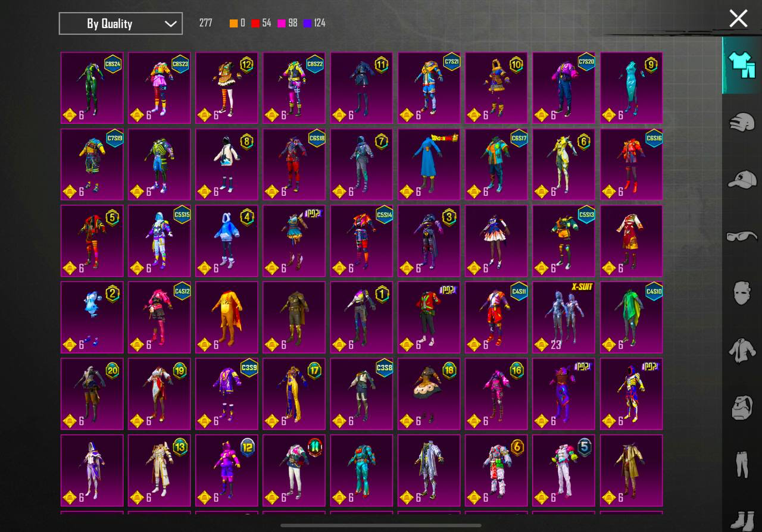This screenshot has height=532, width=762.
Task: Select the blue Dragon Ball robe outfit
Action: (x=429, y=164)
